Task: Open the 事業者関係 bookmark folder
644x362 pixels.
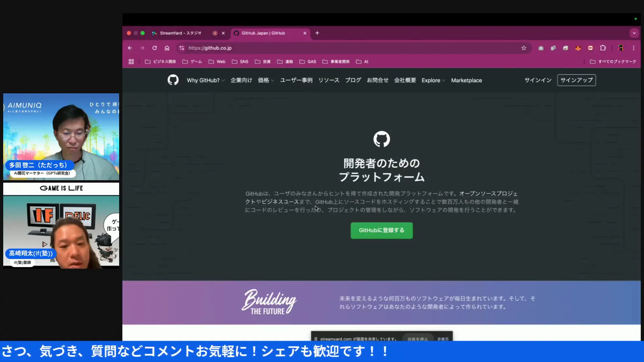Action: coord(336,62)
